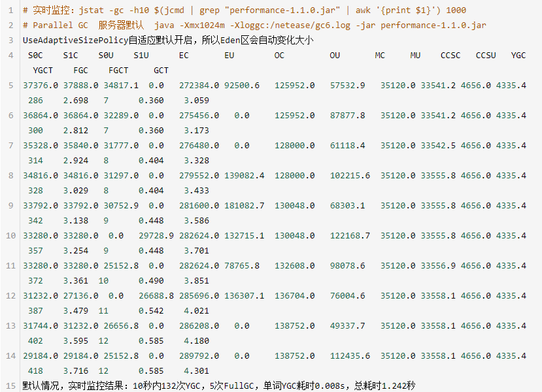This screenshot has width=542, height=392.
Task: Click value 181082.7 in line 9
Action: click(x=244, y=206)
